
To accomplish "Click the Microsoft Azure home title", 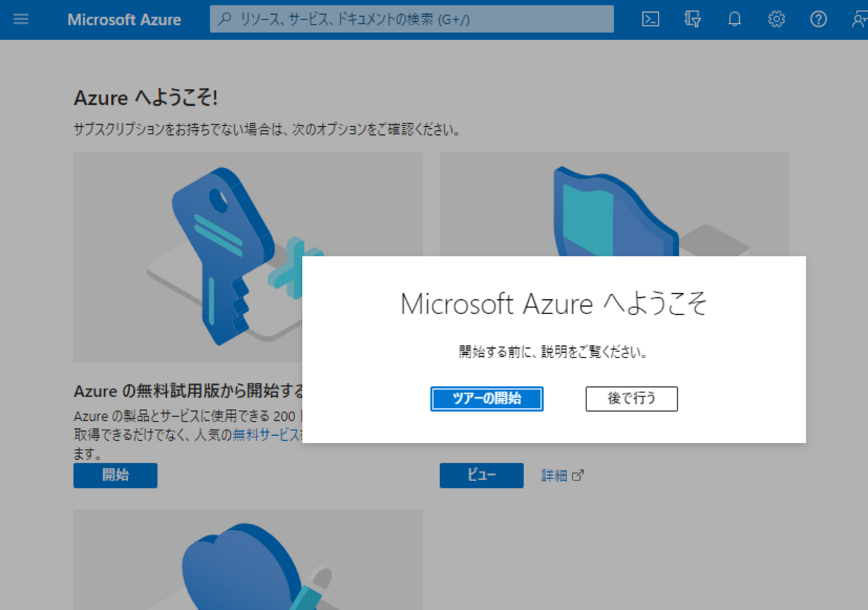I will (124, 19).
